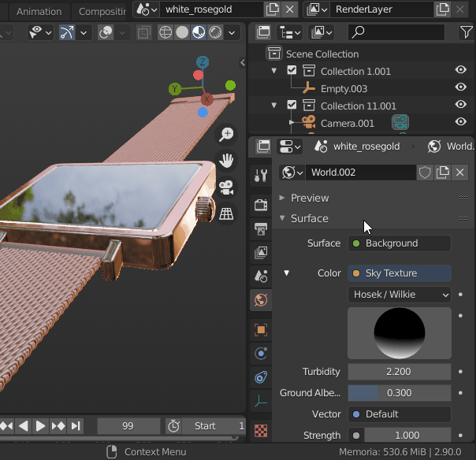The height and width of the screenshot is (460, 476).
Task: Open Output properties tab
Action: (261, 228)
